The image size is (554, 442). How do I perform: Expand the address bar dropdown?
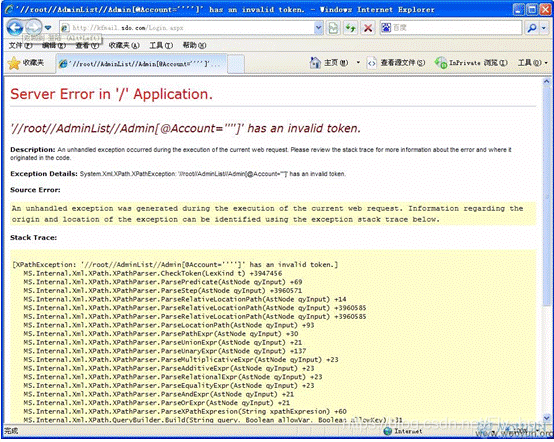pos(319,28)
